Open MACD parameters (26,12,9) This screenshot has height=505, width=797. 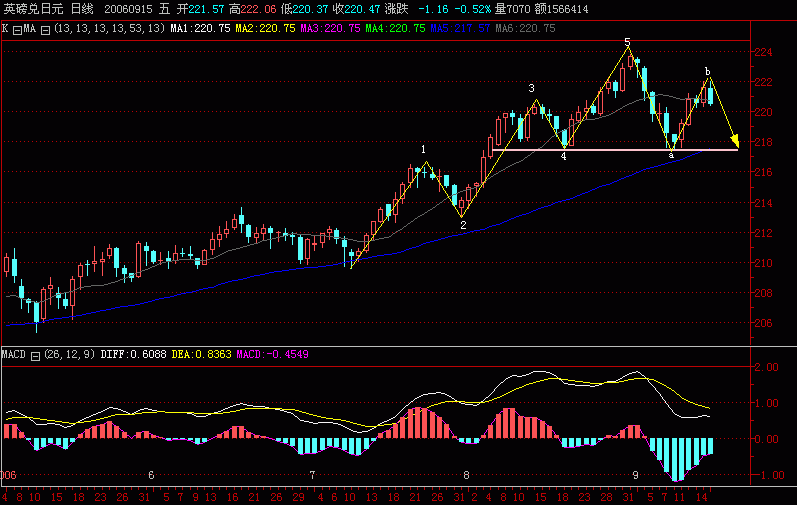point(70,354)
